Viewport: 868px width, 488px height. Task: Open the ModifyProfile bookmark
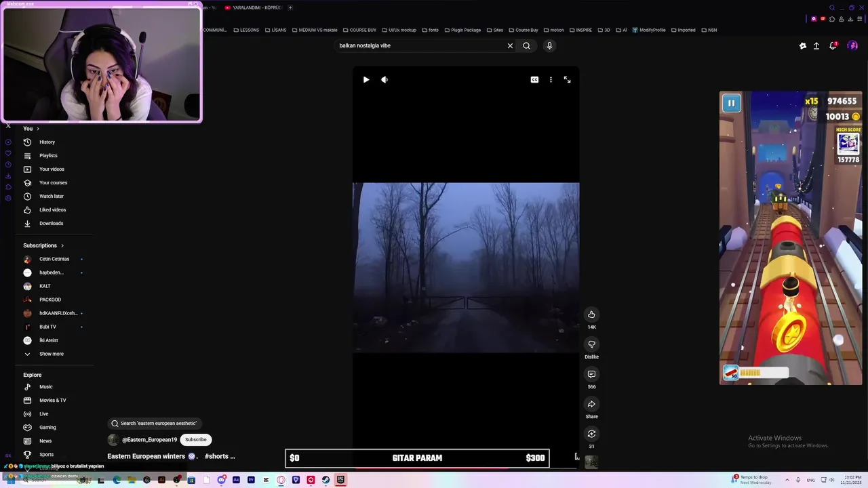pos(649,30)
